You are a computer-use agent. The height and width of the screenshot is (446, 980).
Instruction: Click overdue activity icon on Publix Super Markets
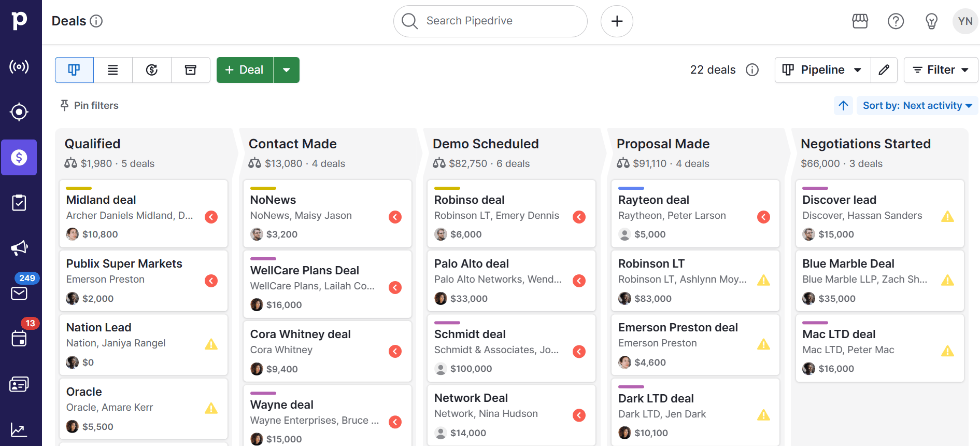point(211,281)
